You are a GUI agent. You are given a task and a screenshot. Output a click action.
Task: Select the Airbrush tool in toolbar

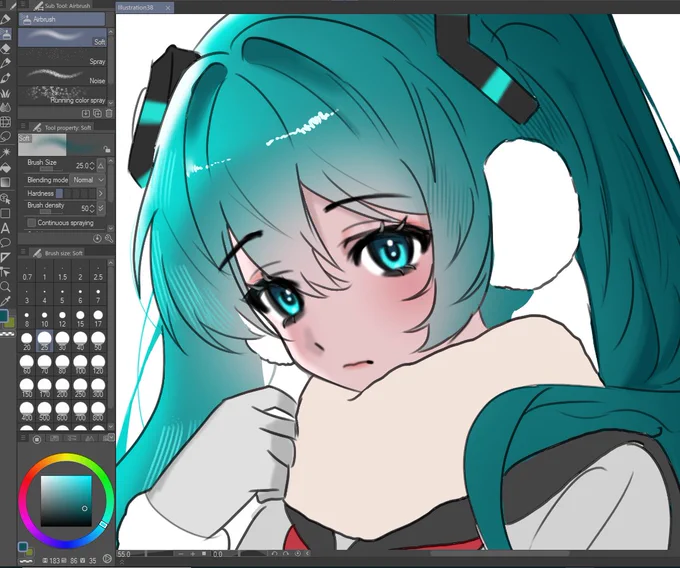click(x=6, y=34)
